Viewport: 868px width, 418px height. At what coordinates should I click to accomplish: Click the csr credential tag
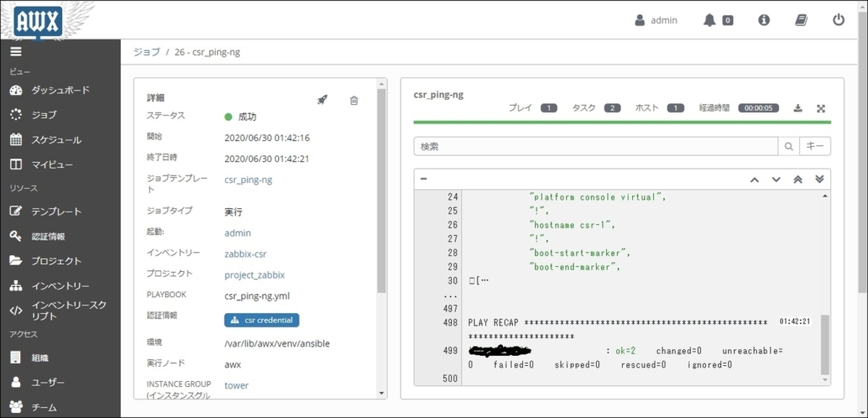[x=262, y=320]
